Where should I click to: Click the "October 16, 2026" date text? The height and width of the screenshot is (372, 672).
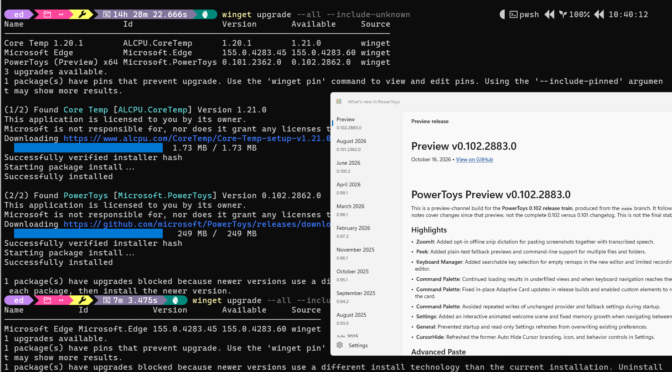(x=431, y=159)
